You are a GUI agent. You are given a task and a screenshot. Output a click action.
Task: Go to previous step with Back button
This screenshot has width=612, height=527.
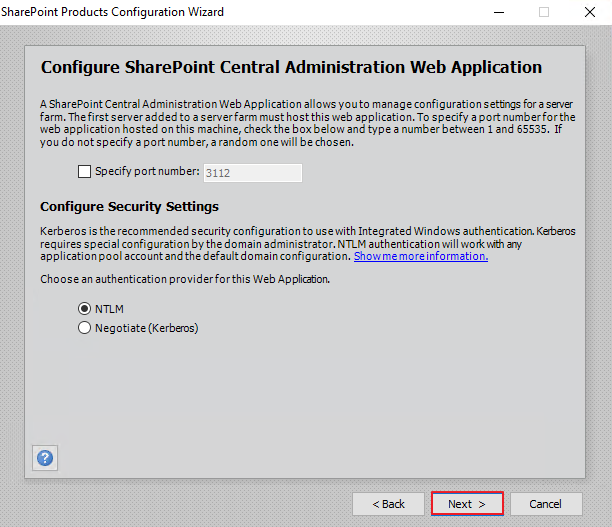point(388,504)
